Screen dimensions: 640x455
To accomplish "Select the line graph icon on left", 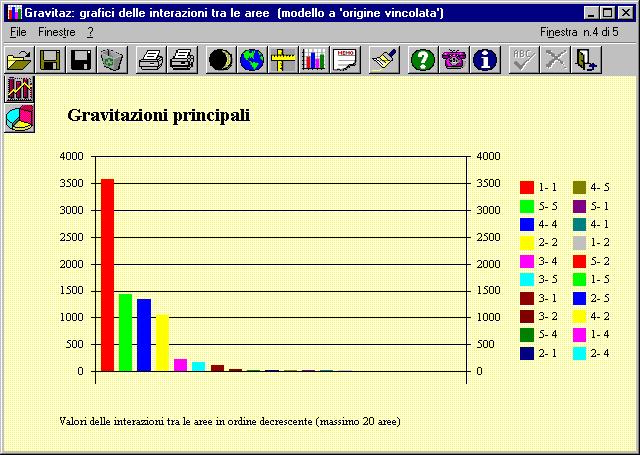I will (x=19, y=89).
